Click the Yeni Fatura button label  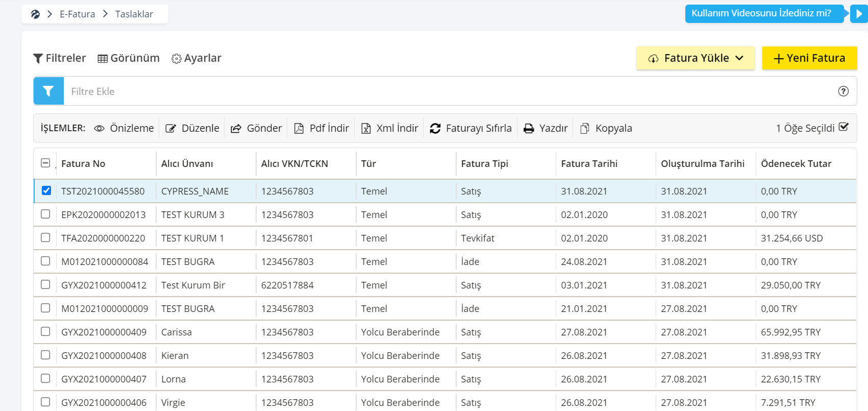click(x=816, y=58)
